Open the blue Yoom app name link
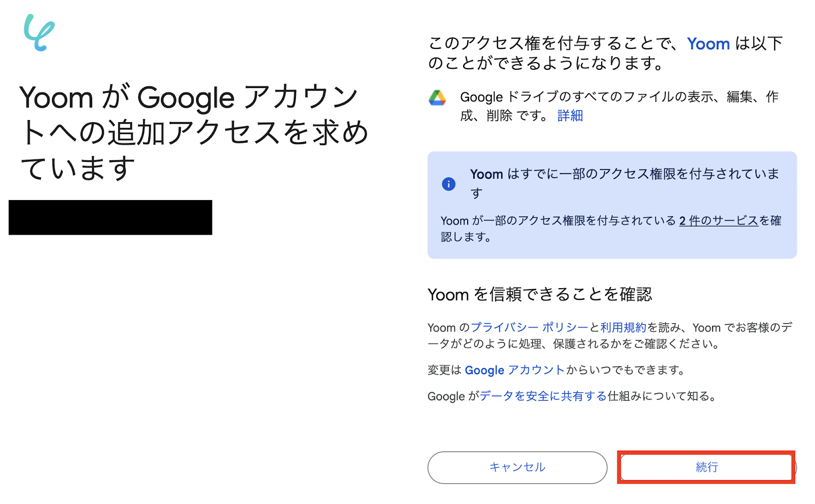 click(708, 44)
